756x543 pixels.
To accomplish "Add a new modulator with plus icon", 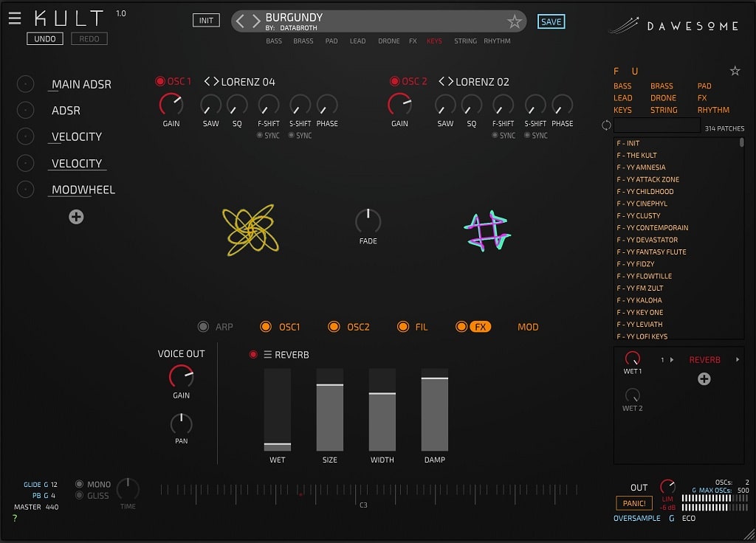I will click(x=76, y=217).
